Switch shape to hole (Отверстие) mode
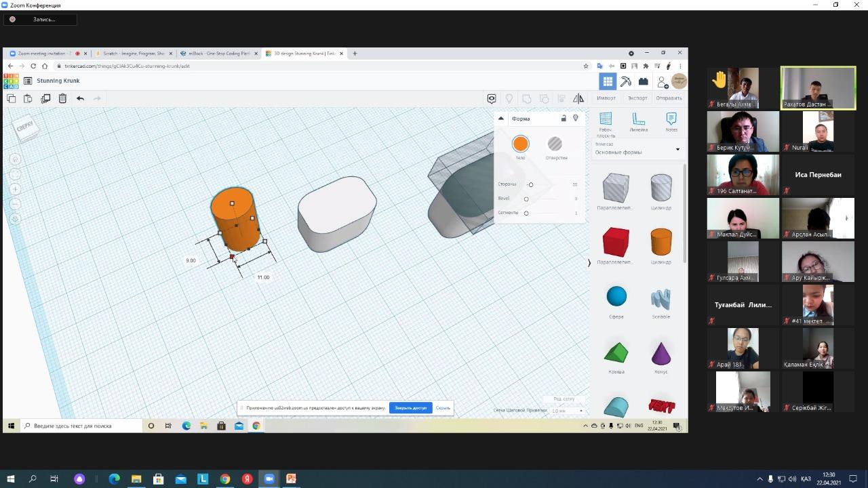The width and height of the screenshot is (868, 488). pos(555,144)
